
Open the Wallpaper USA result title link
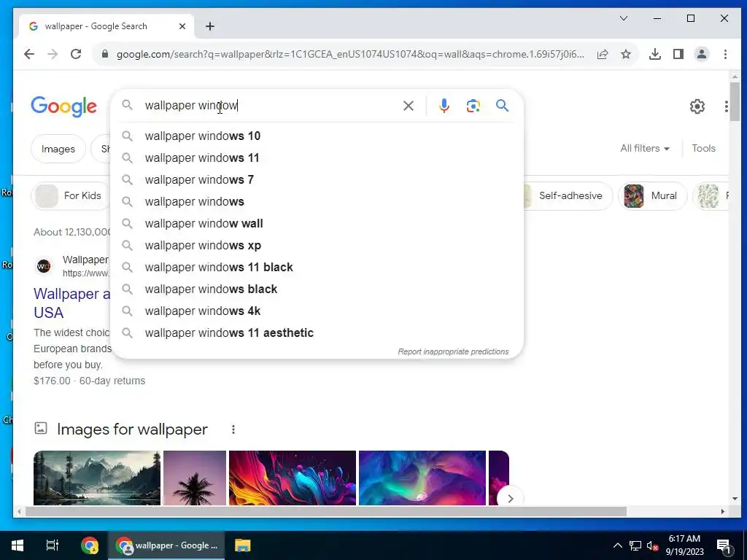(71, 303)
